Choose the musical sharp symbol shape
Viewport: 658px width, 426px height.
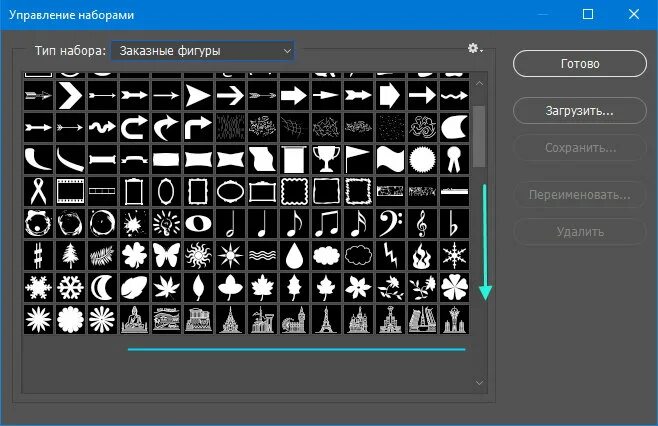[x=38, y=256]
